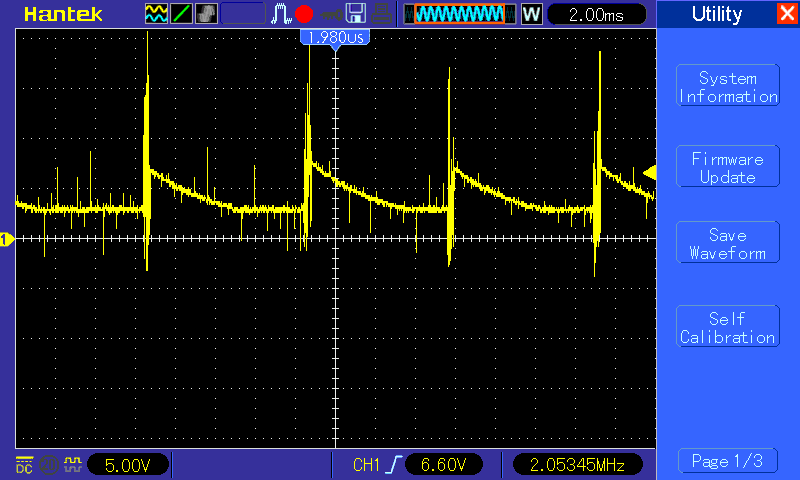Click the green diagonal line icon
Image resolution: width=800 pixels, height=480 pixels.
[181, 14]
